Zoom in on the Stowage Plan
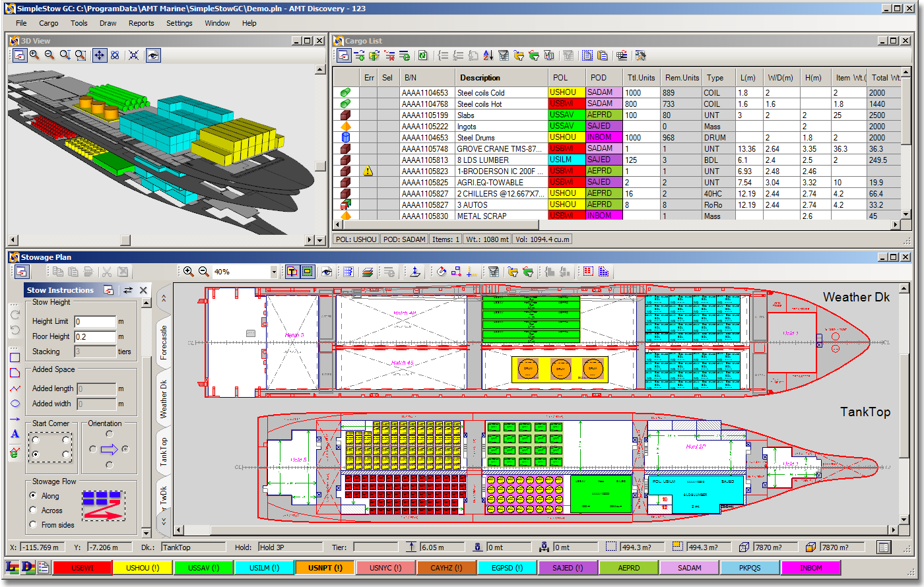The height and width of the screenshot is (587, 924). pos(188,272)
